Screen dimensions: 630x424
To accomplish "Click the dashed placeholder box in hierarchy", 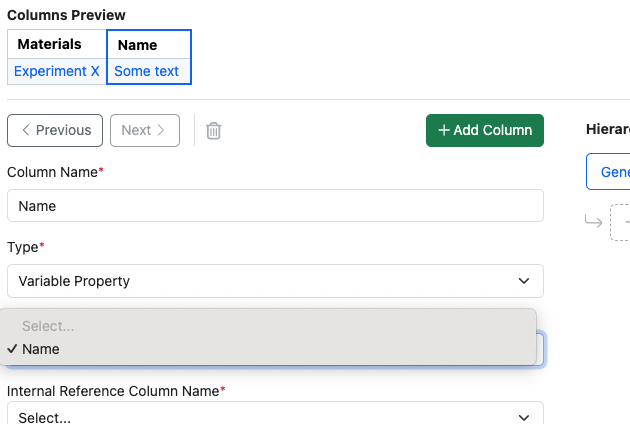I will (x=621, y=221).
